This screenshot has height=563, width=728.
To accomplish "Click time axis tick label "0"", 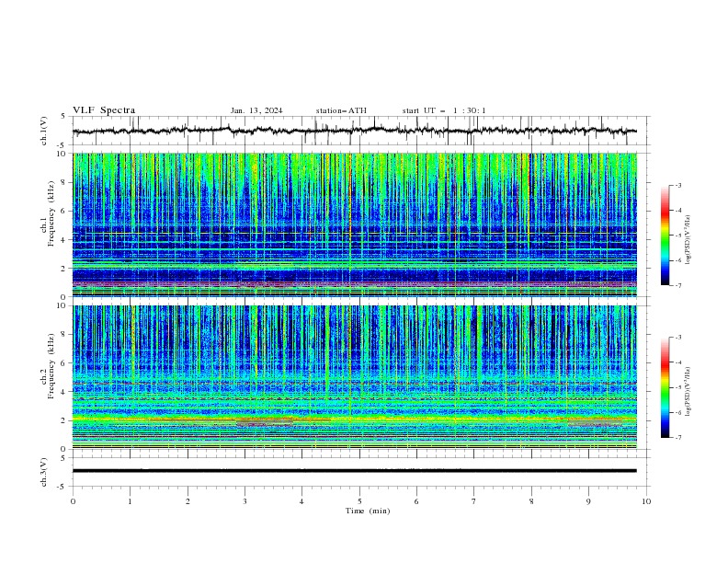I will pos(73,501).
